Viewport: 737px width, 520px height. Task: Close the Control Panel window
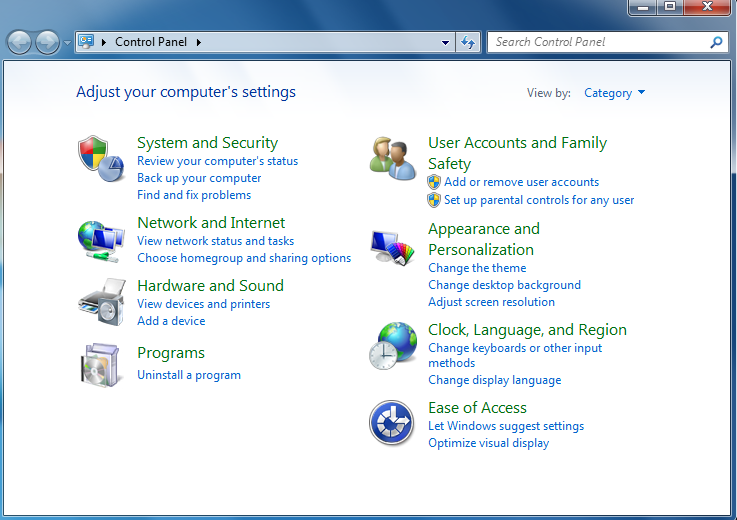[x=707, y=7]
